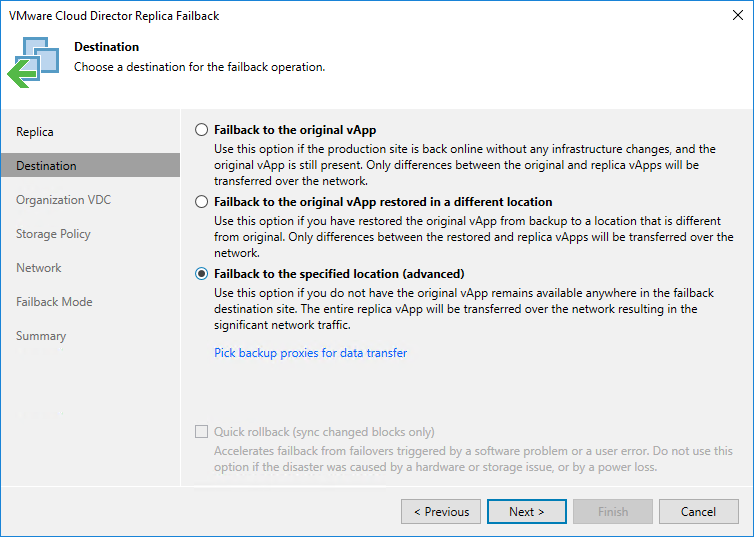The height and width of the screenshot is (537, 754).
Task: Click the Quick rollback description text
Action: (473, 459)
